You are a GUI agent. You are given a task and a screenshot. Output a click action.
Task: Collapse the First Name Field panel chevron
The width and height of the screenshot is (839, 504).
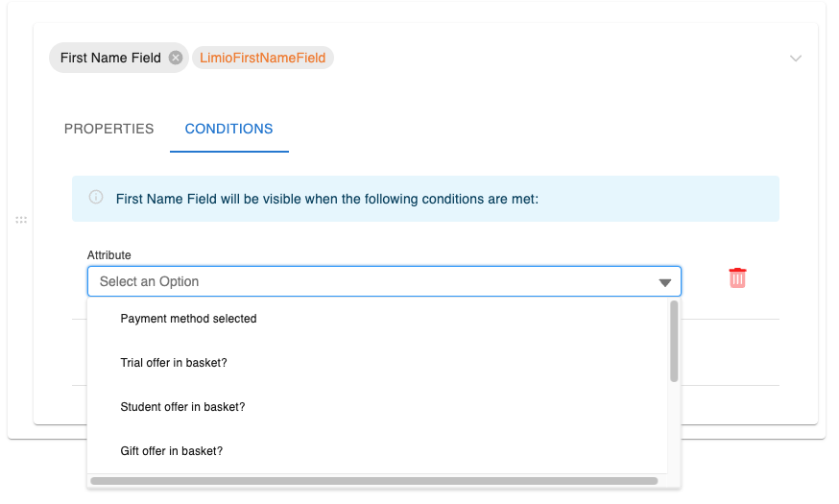coord(795,59)
